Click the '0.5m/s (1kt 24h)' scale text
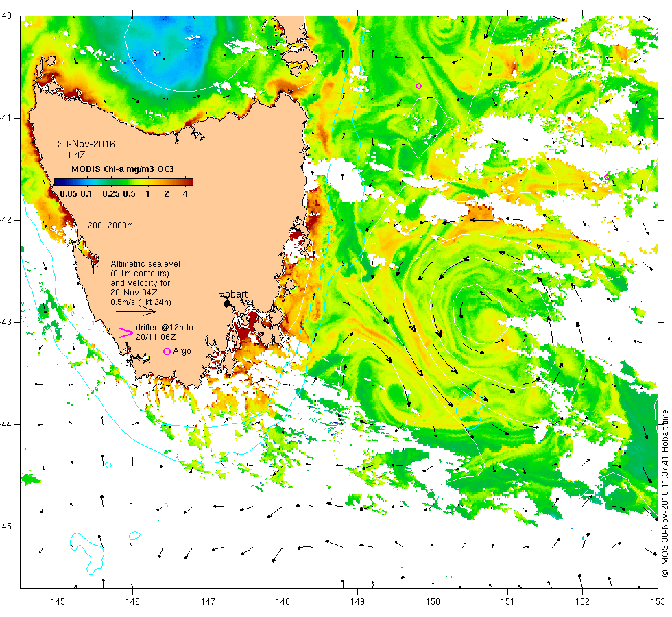The height and width of the screenshot is (617, 672). (x=141, y=302)
